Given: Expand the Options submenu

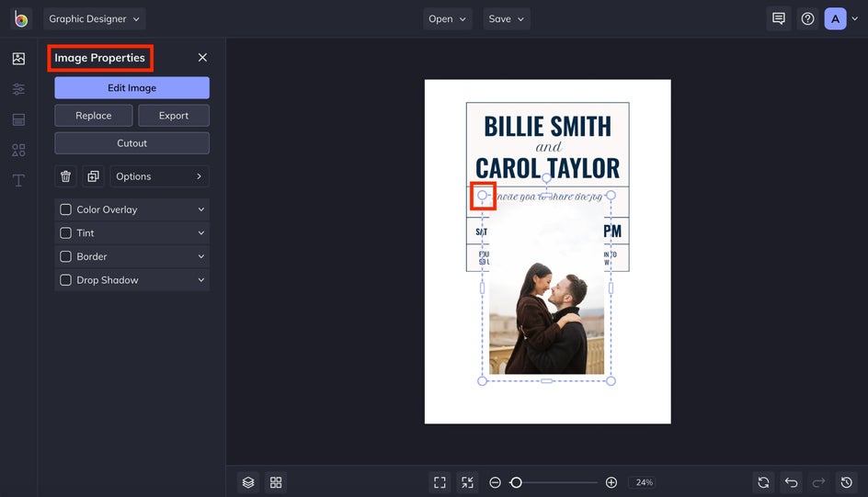Looking at the screenshot, I should [159, 176].
